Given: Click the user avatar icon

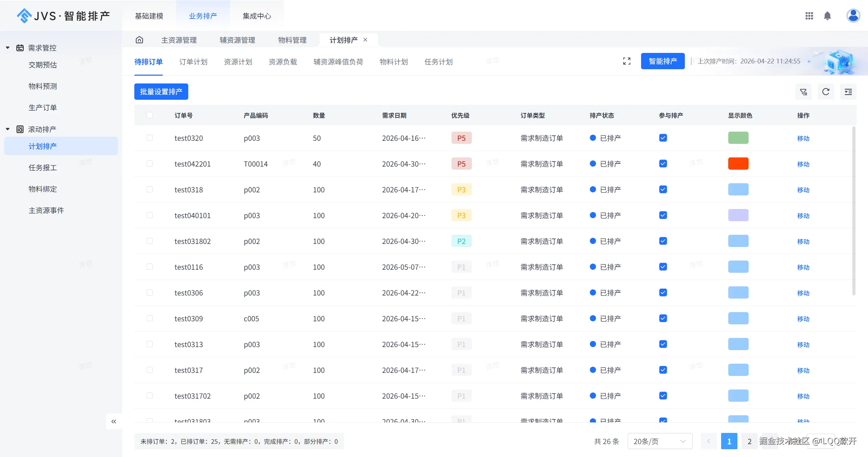Looking at the screenshot, I should 853,16.
